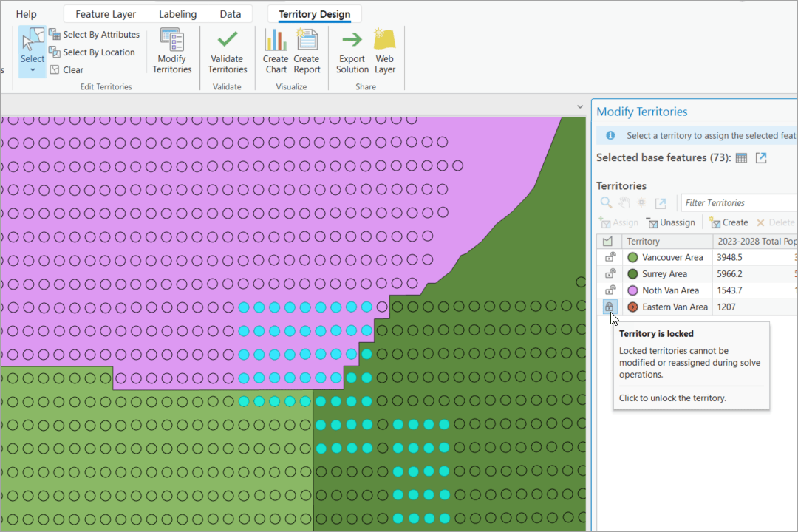Switch to the Feature Layer tab
798x532 pixels.
click(x=106, y=14)
